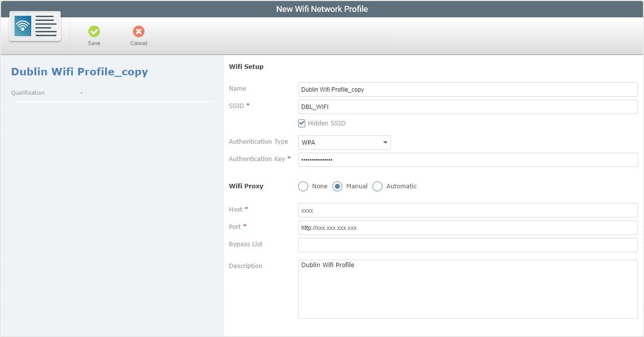Click the Save icon to store the profile
The width and height of the screenshot is (644, 337).
point(94,32)
